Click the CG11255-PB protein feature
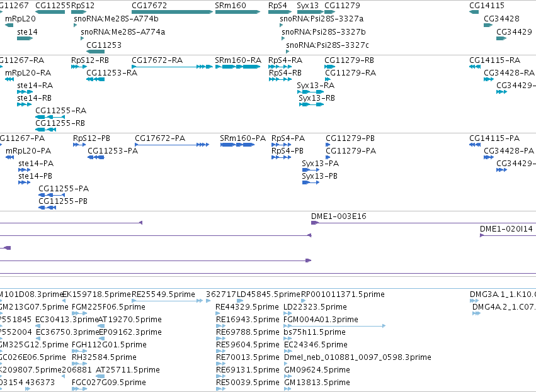 47,208
